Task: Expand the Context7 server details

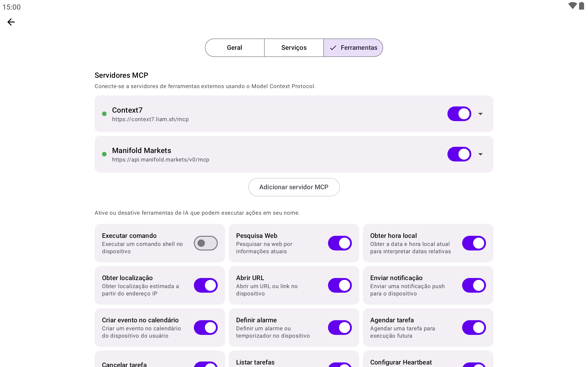Action: pyautogui.click(x=480, y=114)
